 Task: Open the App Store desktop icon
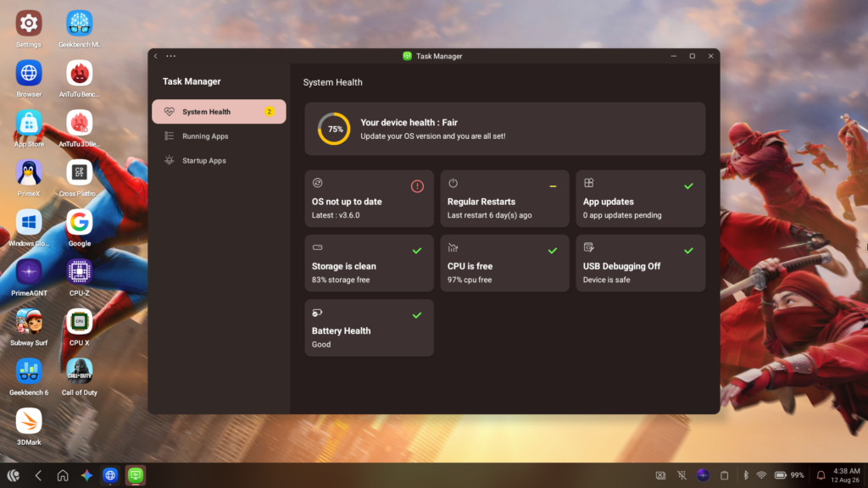tap(29, 123)
